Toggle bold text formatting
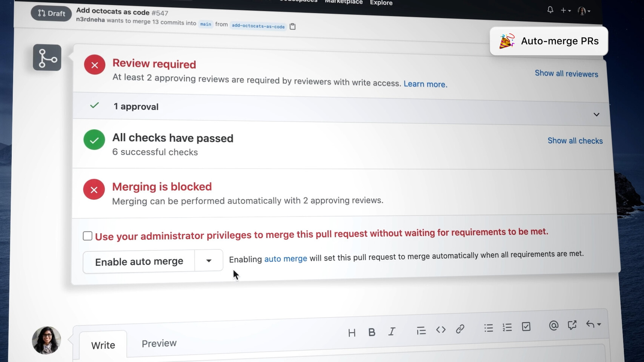The image size is (644, 362). coord(372,332)
